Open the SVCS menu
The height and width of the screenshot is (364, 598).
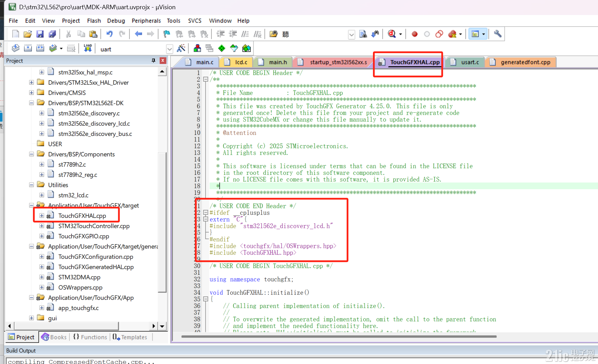click(195, 20)
